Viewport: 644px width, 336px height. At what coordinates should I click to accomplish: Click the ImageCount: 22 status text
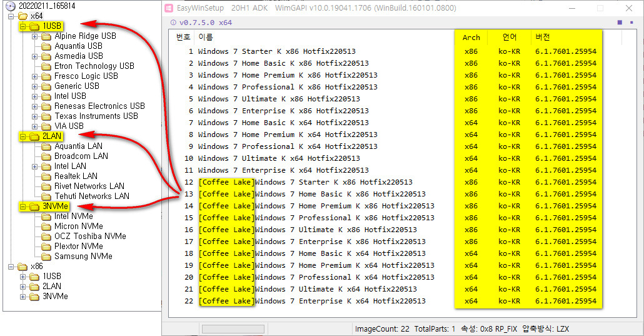point(382,329)
